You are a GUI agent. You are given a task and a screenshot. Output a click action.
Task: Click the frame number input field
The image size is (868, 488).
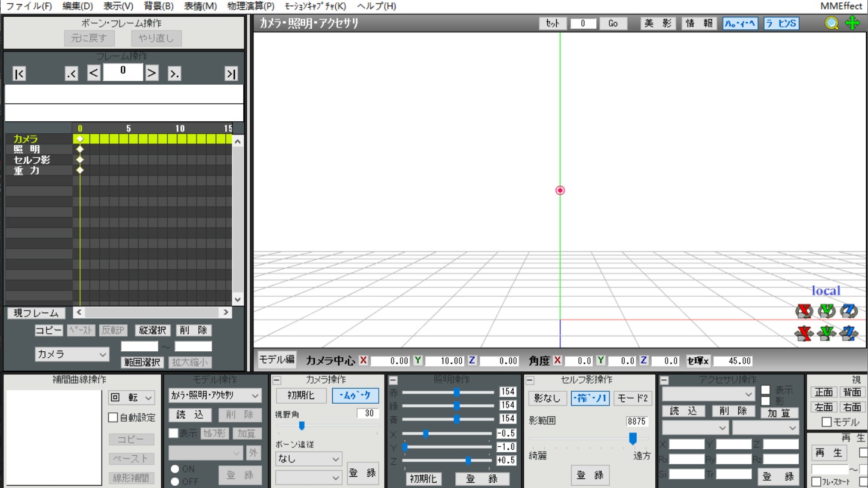(123, 72)
